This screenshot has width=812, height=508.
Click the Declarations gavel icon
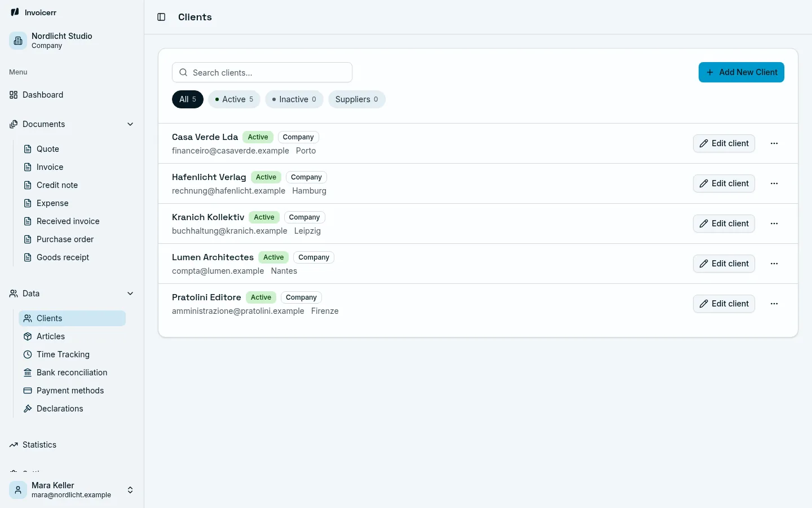pos(28,409)
